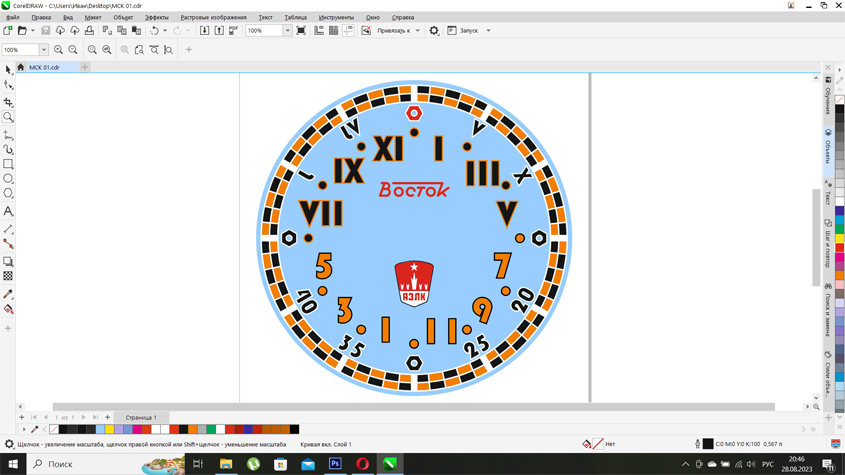The image size is (845, 475).
Task: Open Opera browser from the taskbar
Action: click(362, 464)
